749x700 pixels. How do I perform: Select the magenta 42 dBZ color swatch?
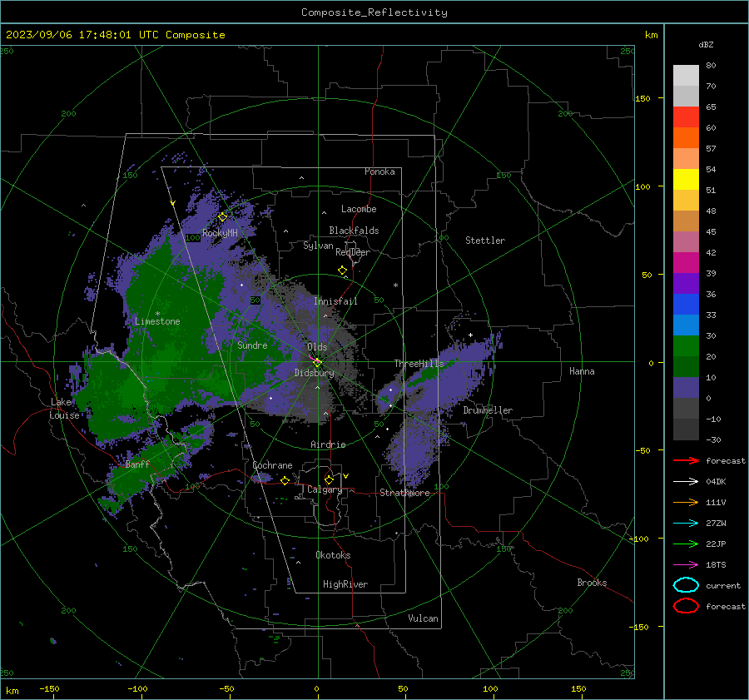tap(686, 263)
